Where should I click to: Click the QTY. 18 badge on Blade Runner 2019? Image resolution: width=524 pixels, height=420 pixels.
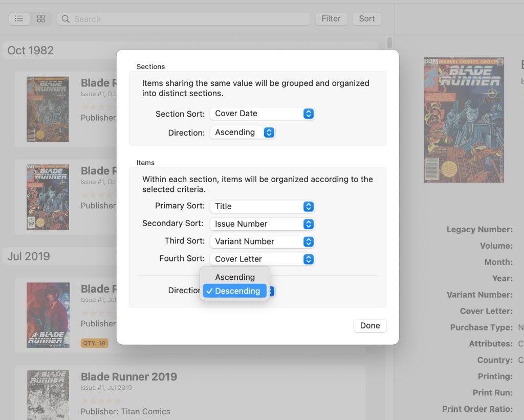click(x=94, y=344)
